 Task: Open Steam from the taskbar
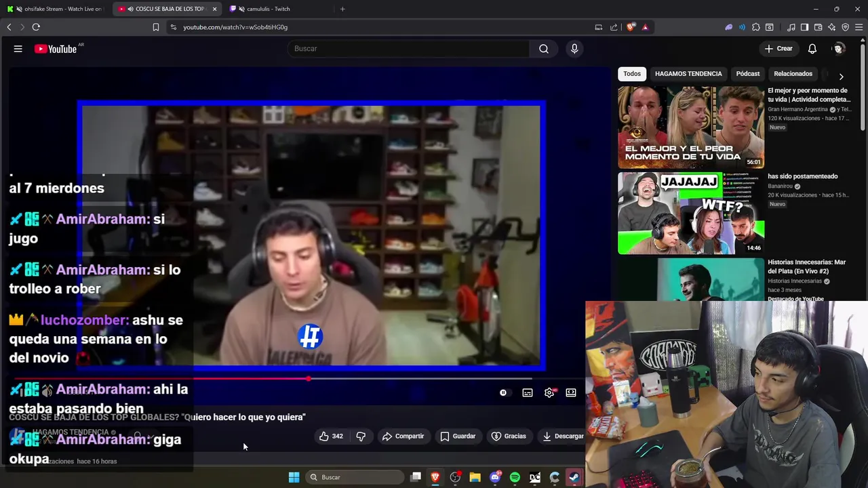pyautogui.click(x=574, y=477)
